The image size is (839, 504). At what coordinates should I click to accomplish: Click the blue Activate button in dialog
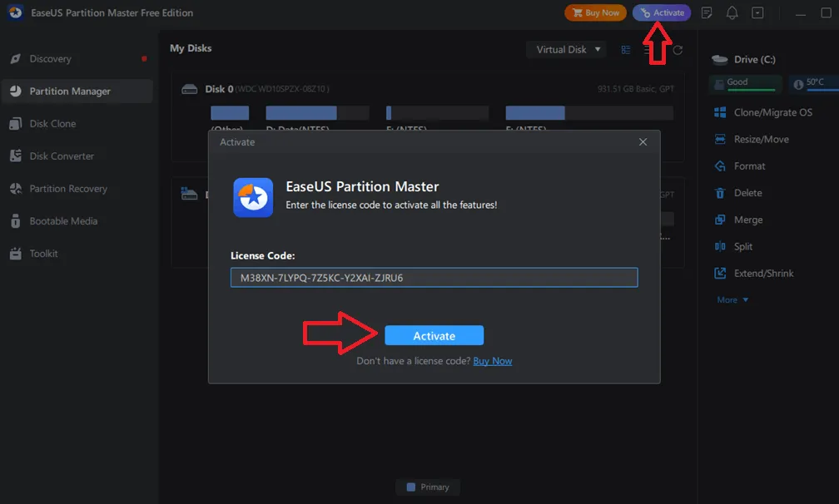click(434, 336)
